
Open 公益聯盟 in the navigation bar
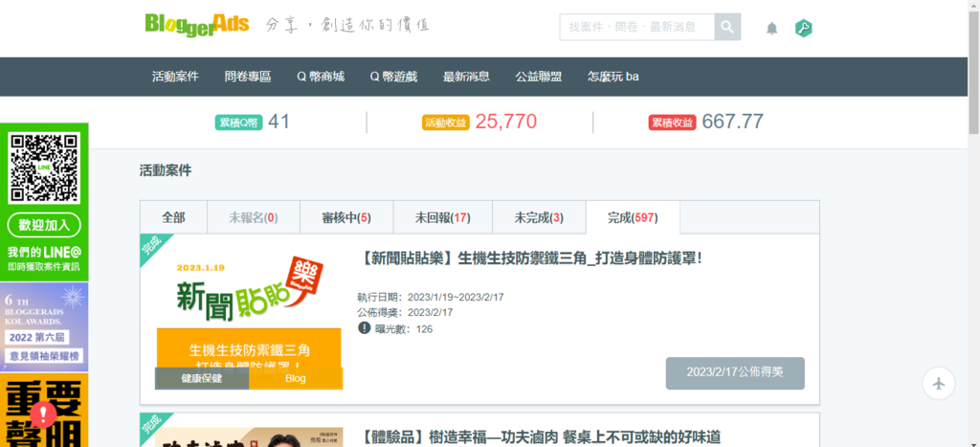click(539, 77)
